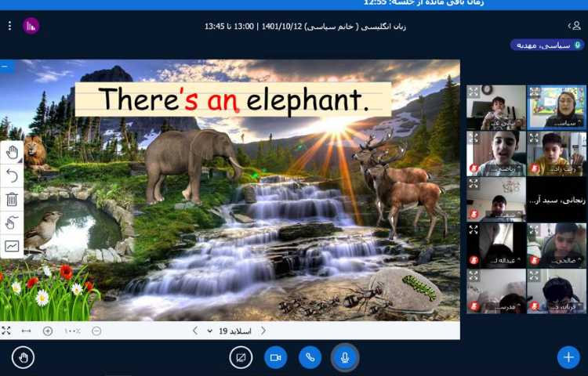Click the chart icon in whiteboard toolbar
The height and width of the screenshot is (376, 588).
pyautogui.click(x=12, y=246)
